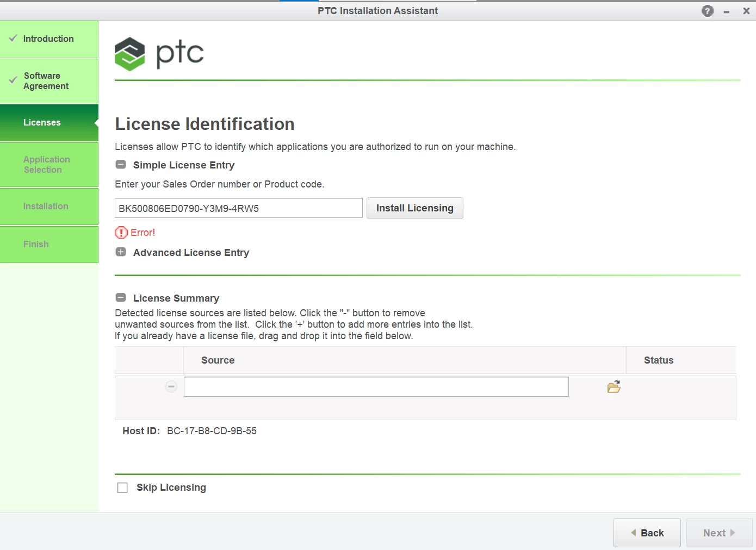Click the license Source path field

click(376, 387)
